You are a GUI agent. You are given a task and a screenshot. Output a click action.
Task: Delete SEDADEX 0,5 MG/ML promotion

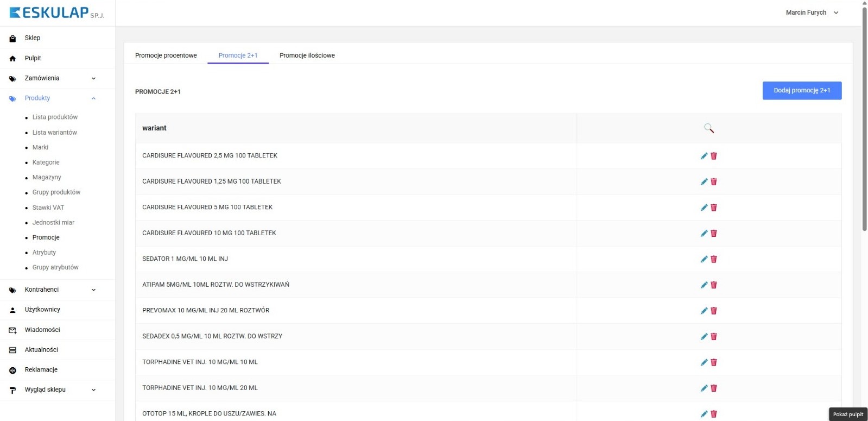coord(714,337)
